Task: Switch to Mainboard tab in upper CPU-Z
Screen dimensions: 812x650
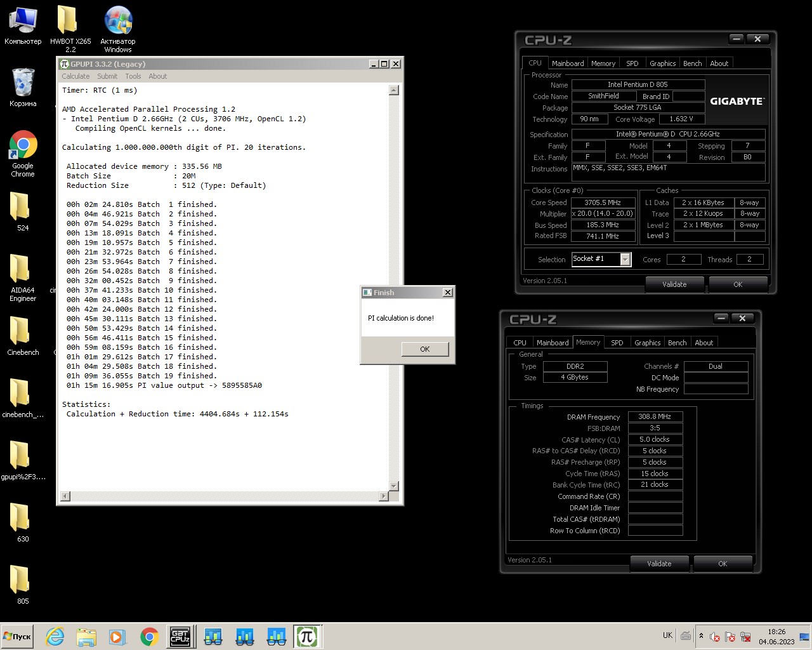Action: click(x=568, y=63)
